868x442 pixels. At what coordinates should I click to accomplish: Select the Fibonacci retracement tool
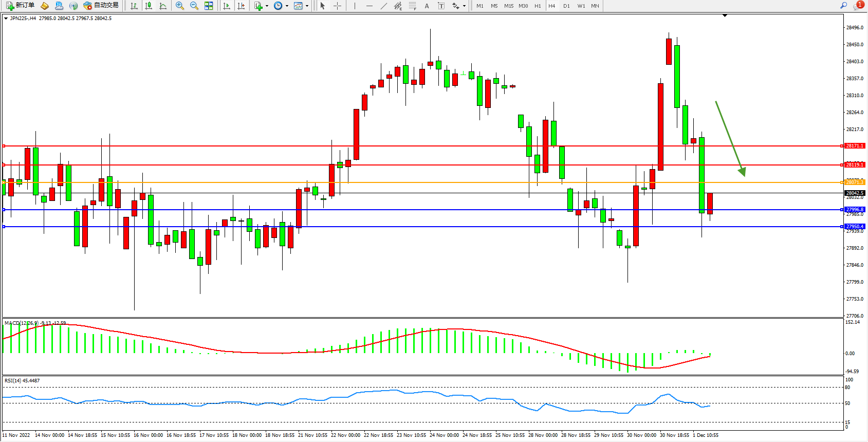pos(413,6)
